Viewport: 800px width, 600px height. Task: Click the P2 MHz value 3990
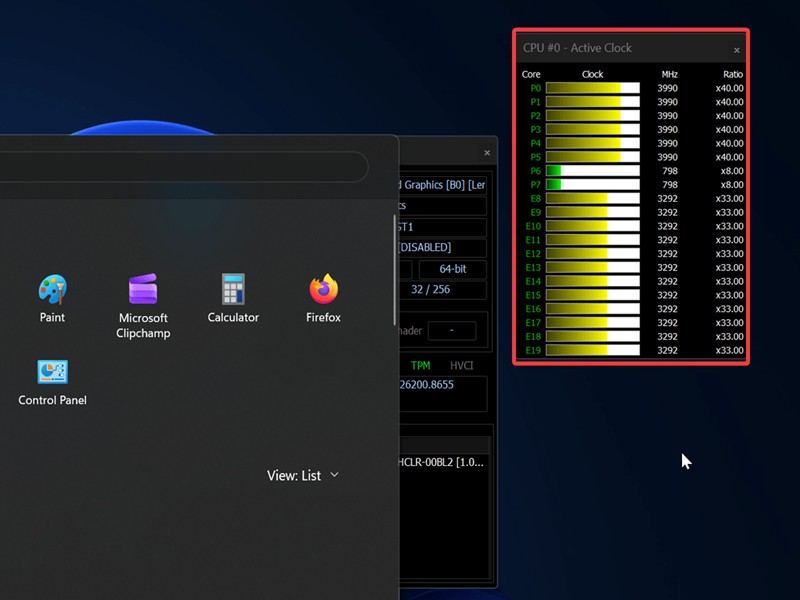coord(667,116)
